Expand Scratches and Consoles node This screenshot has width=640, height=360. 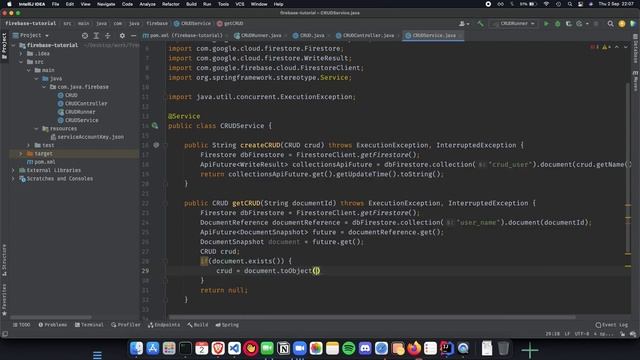point(13,179)
